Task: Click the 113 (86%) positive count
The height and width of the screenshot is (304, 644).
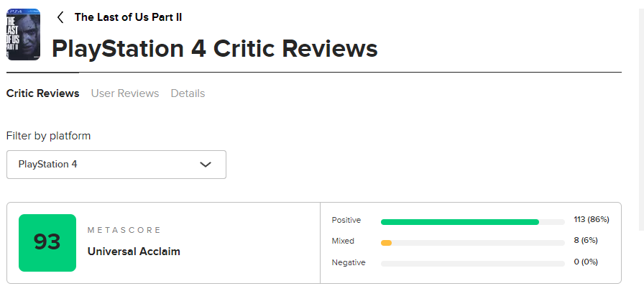Action: coord(592,219)
